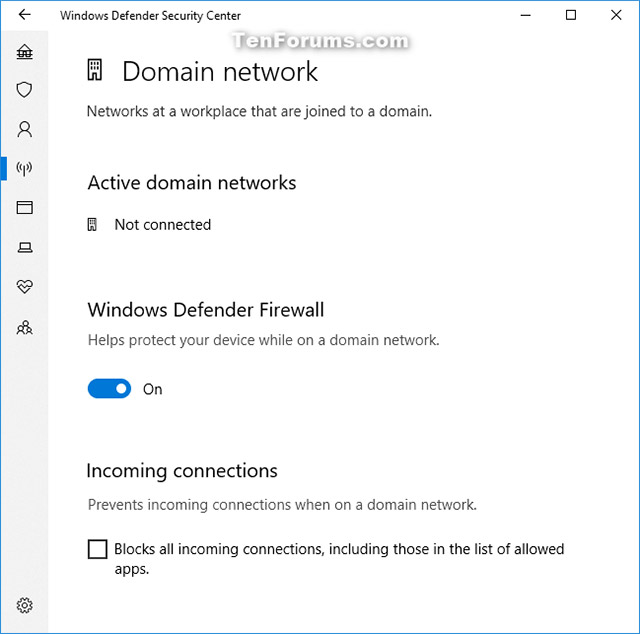Click Helps protect your device description text

click(263, 340)
